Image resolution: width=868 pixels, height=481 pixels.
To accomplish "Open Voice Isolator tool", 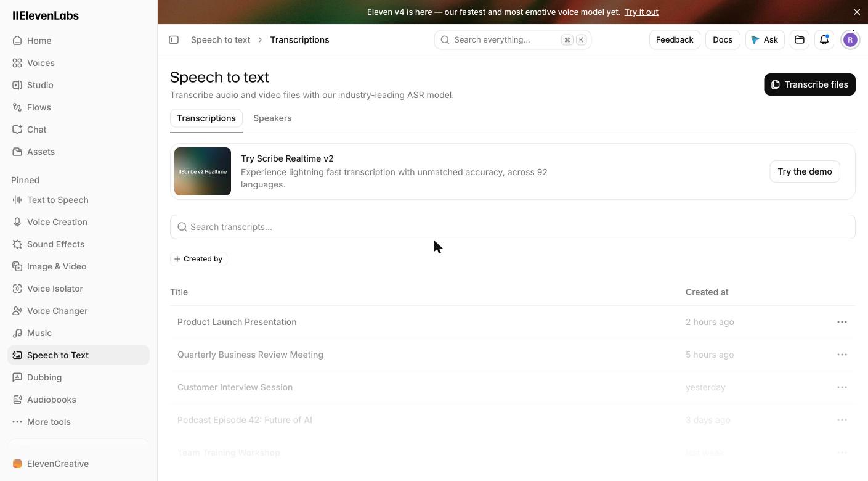I will (78, 289).
